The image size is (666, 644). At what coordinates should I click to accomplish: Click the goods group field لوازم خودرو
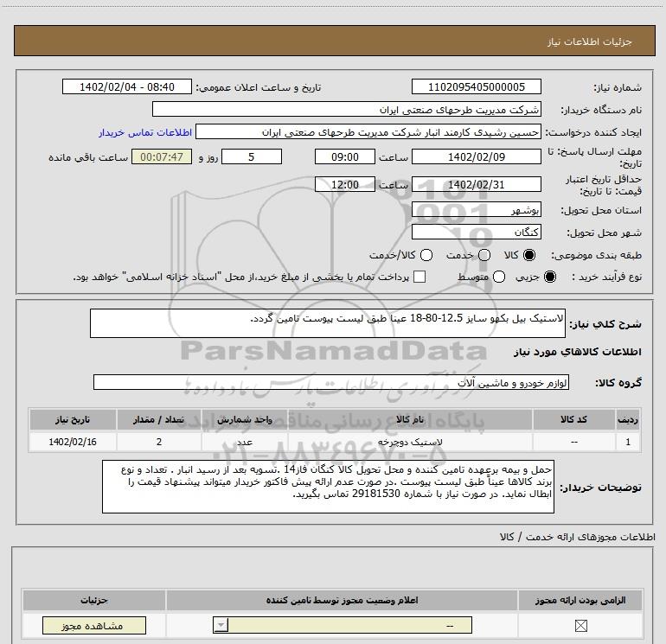(331, 382)
